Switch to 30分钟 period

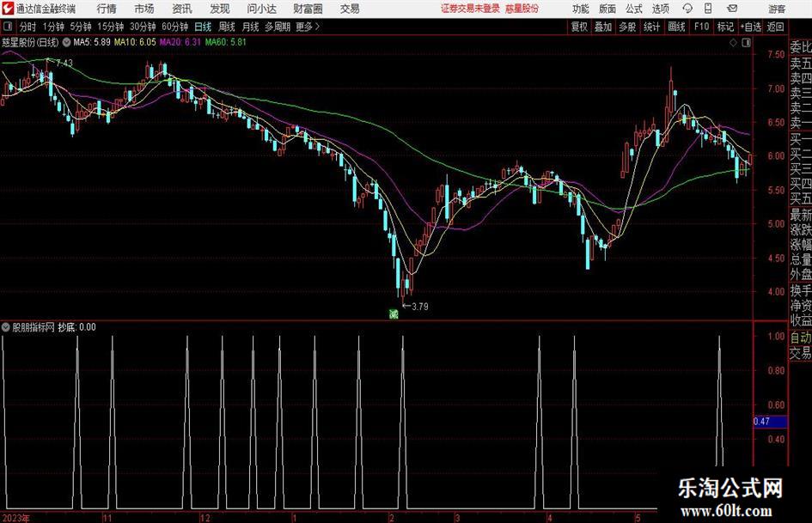click(x=143, y=27)
